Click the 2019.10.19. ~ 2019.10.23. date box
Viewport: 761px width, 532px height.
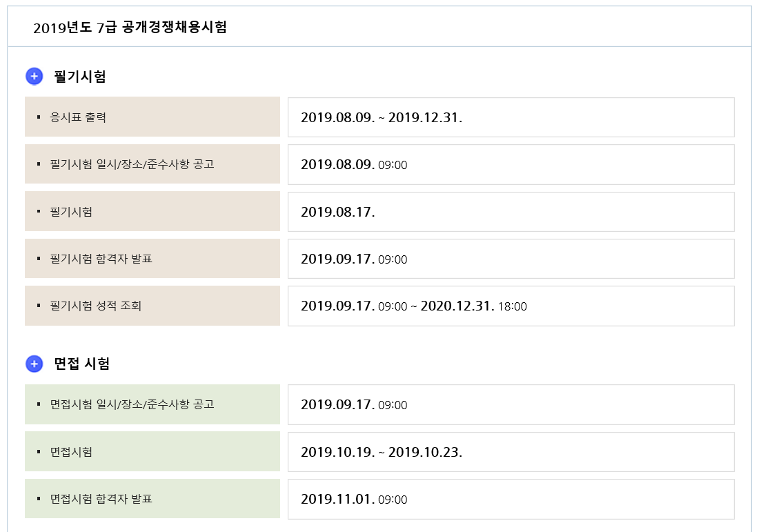(x=511, y=452)
